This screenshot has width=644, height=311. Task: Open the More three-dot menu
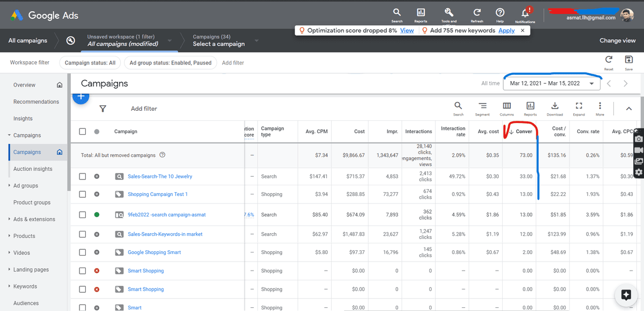tap(600, 106)
